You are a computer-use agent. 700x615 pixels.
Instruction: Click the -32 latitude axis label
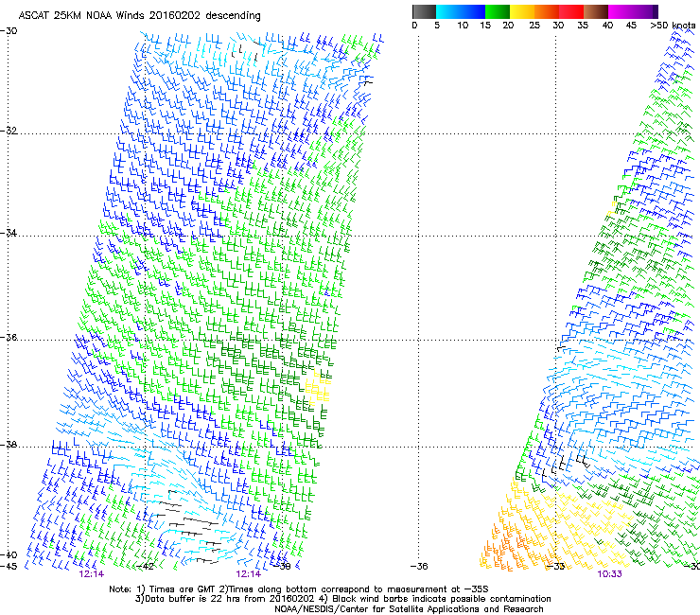(x=9, y=131)
